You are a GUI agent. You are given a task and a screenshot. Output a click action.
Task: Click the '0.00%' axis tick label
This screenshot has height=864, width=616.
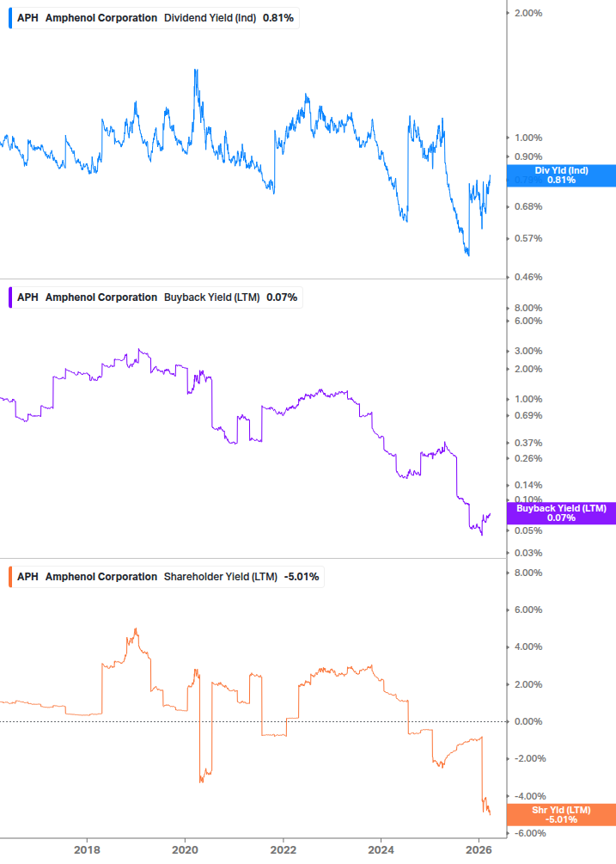[528, 722]
